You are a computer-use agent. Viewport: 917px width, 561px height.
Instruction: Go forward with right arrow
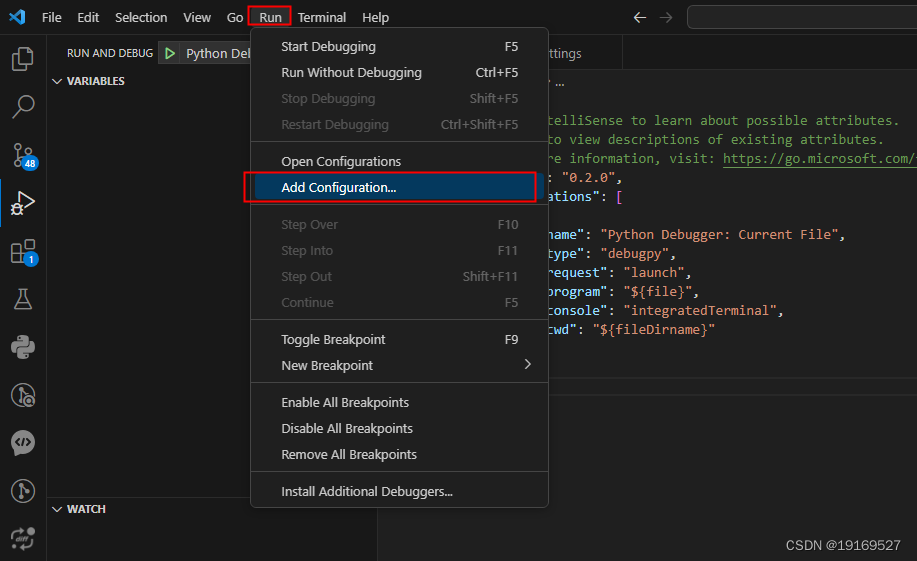pyautogui.click(x=666, y=18)
